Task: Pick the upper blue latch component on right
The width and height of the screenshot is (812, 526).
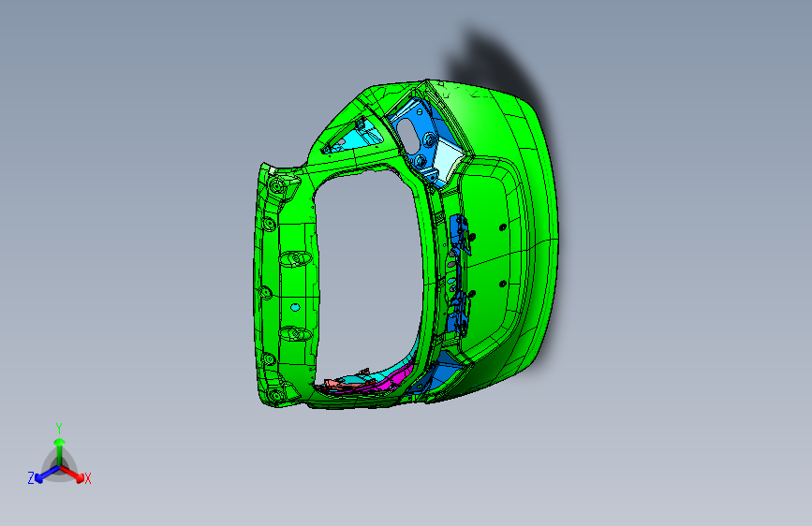Action: tap(460, 235)
